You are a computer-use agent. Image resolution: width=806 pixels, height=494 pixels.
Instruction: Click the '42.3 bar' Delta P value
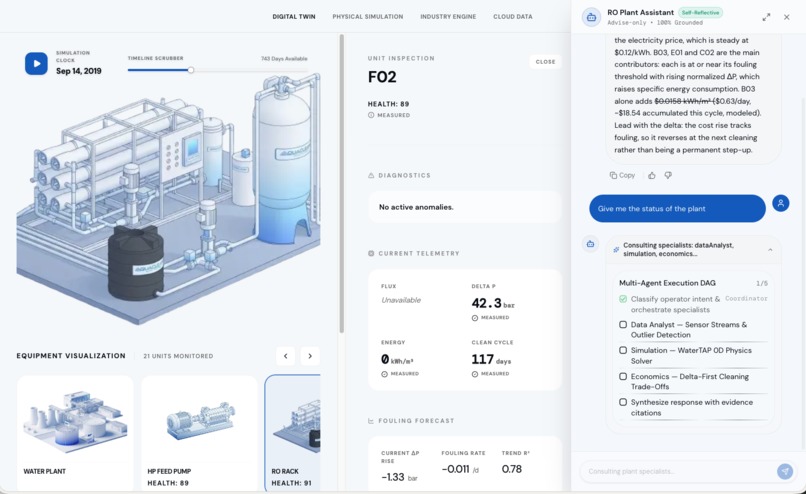[x=492, y=303]
